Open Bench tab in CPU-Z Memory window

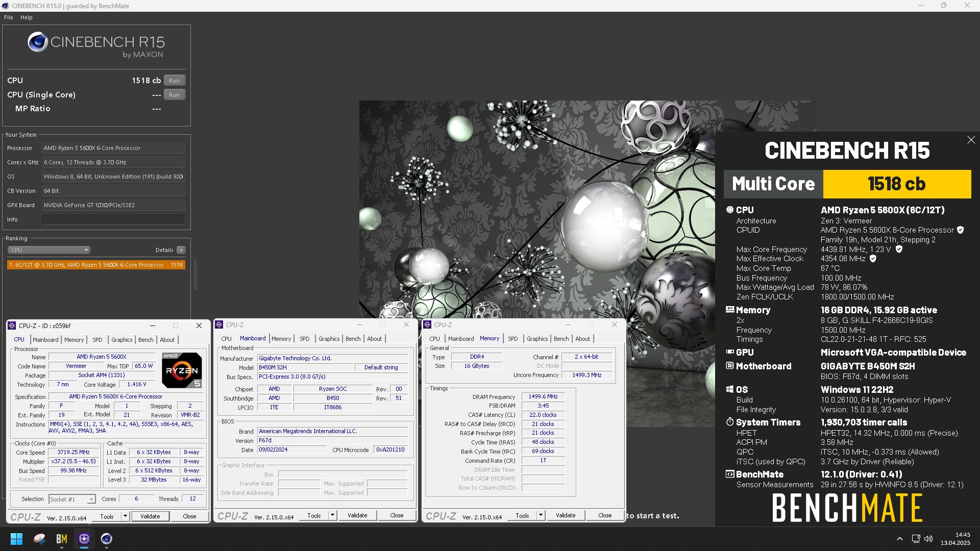click(561, 339)
